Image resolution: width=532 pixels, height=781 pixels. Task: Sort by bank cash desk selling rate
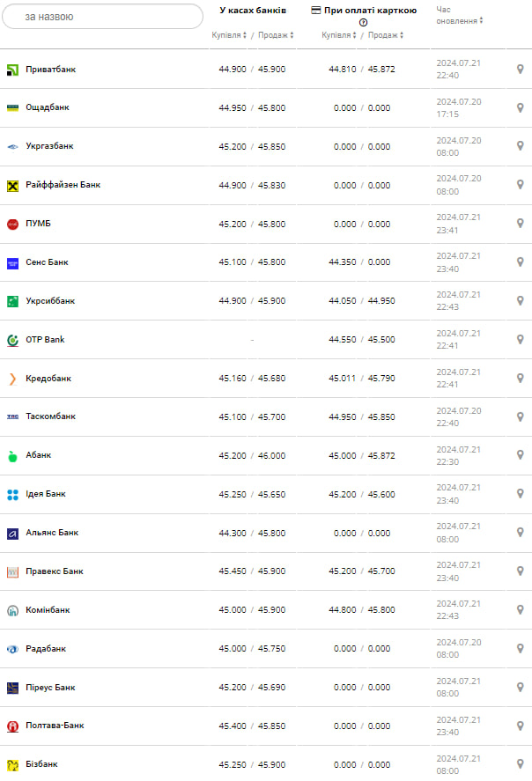pos(276,35)
